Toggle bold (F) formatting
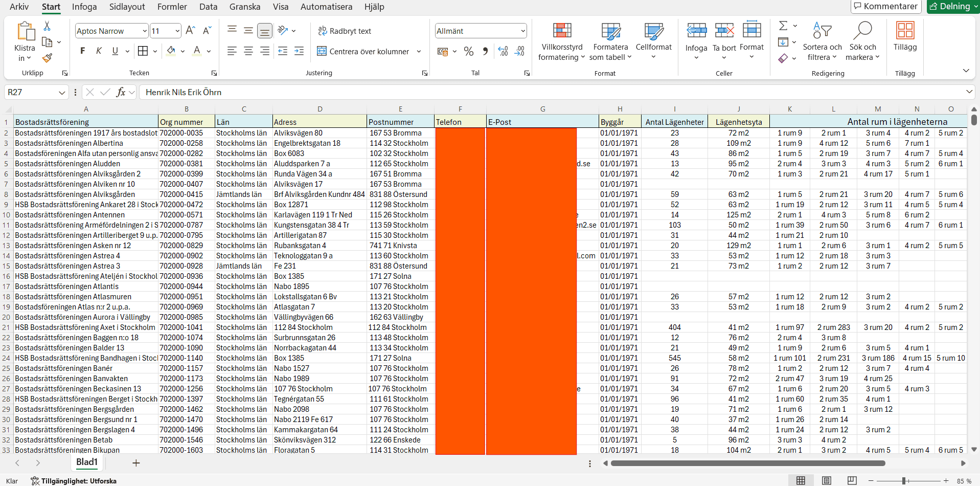This screenshot has width=980, height=486. (x=83, y=51)
